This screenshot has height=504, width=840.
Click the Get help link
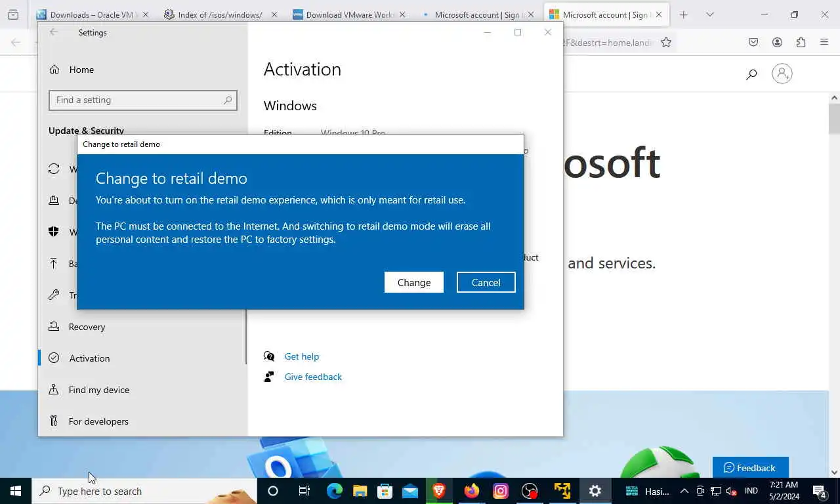pyautogui.click(x=302, y=356)
